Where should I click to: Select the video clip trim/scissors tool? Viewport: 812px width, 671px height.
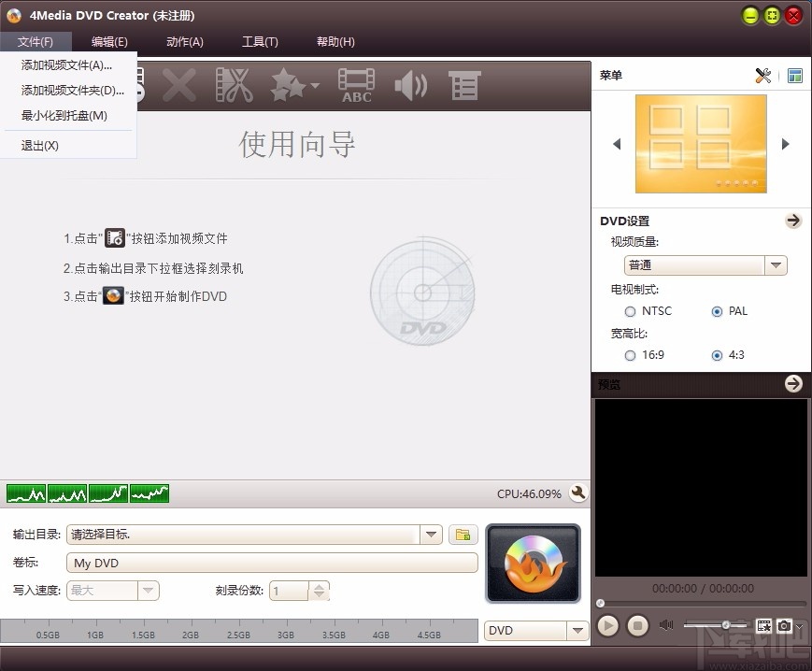tap(234, 84)
